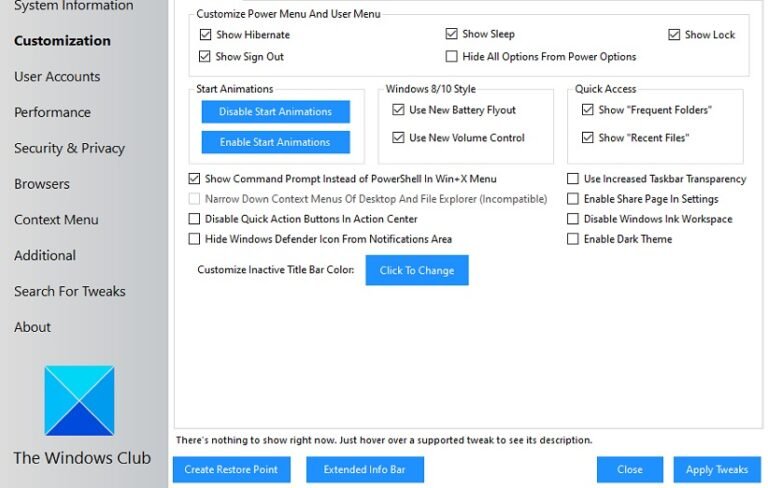Enable Use Increased Taskbar Transparency
The image size is (768, 488).
coord(573,179)
